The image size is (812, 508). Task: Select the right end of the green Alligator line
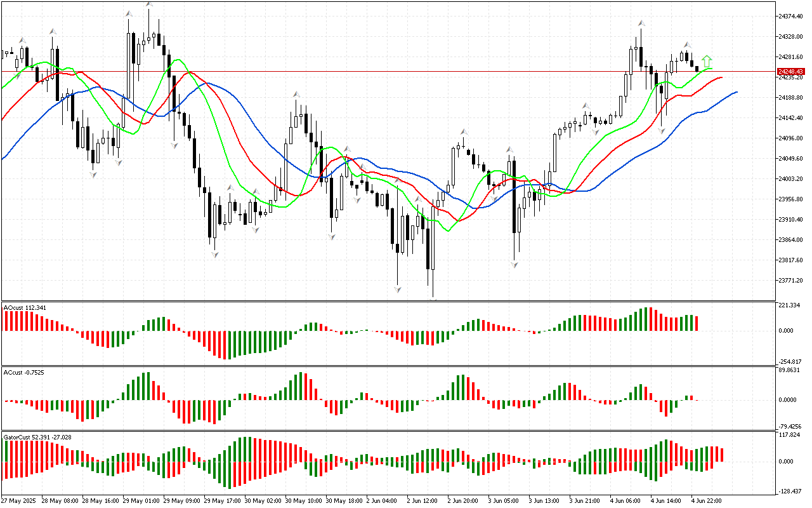710,69
